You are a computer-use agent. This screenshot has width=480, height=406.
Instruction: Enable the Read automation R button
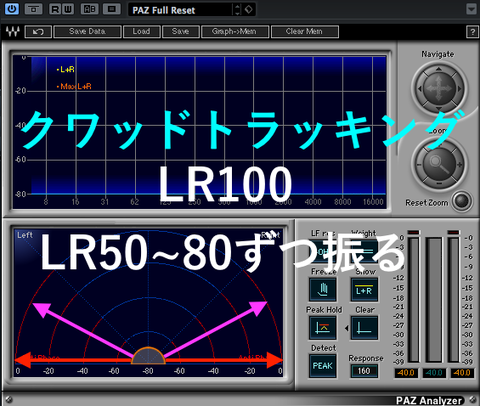(x=54, y=9)
